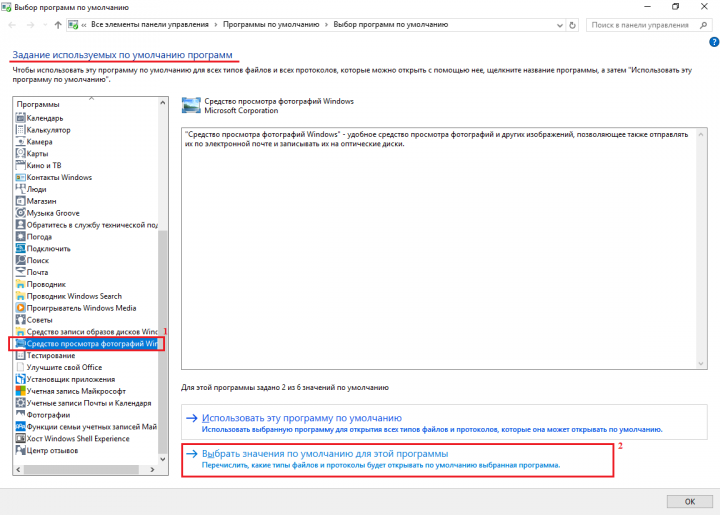Select Поиск program icon
Screen dimensions: 720x515
tap(20, 260)
